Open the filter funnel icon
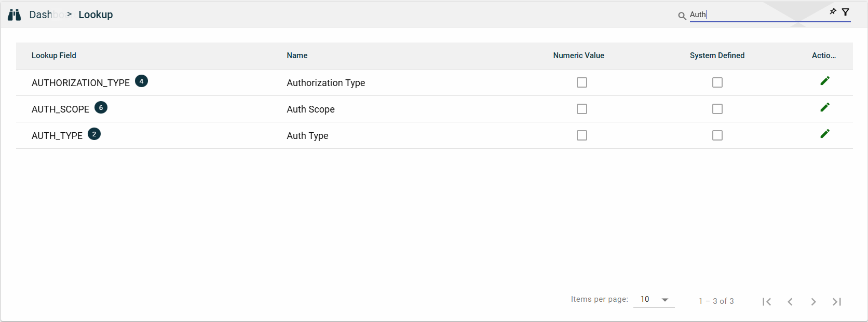Screen dimensions: 868x322 point(846,12)
